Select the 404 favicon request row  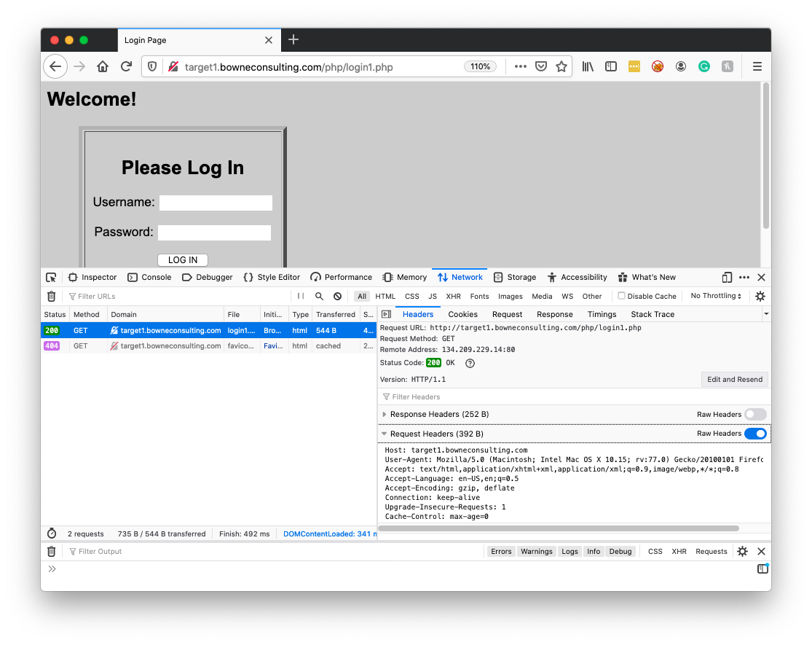(x=208, y=346)
